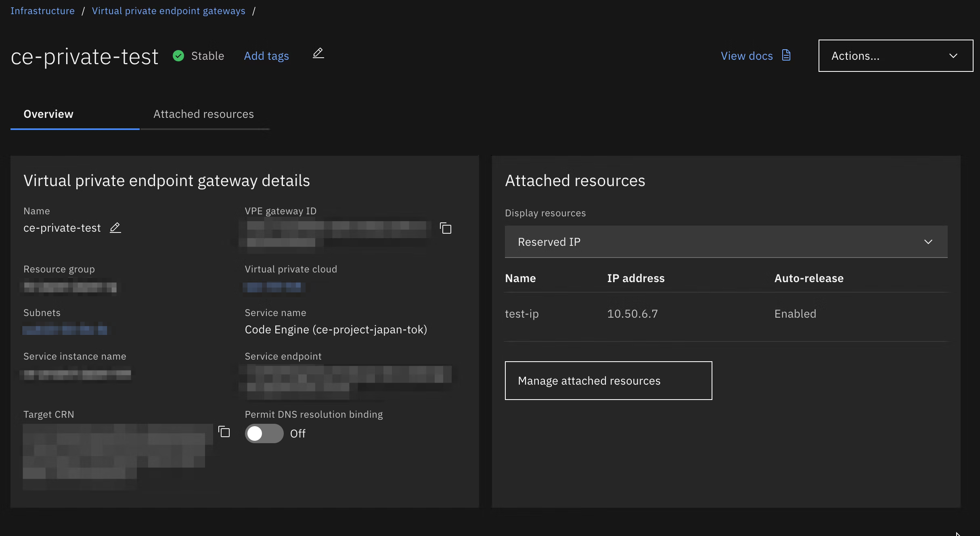Copy the VPE gateway ID
The width and height of the screenshot is (980, 536).
pyautogui.click(x=445, y=228)
